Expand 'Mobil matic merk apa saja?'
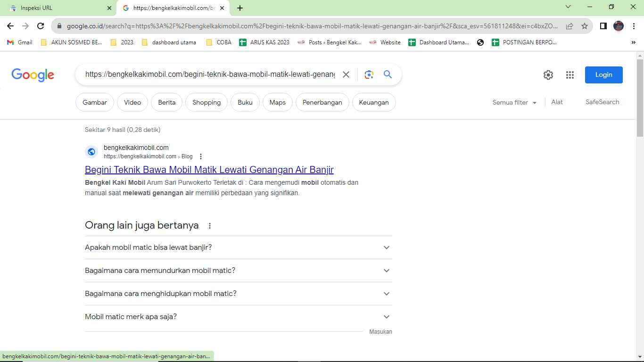 (x=239, y=317)
